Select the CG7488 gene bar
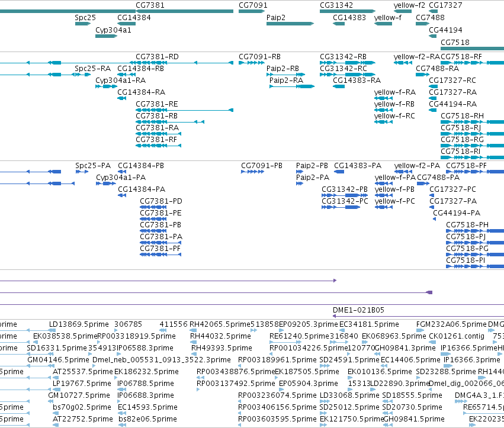Screen dimensions: 504x428 [423, 24]
